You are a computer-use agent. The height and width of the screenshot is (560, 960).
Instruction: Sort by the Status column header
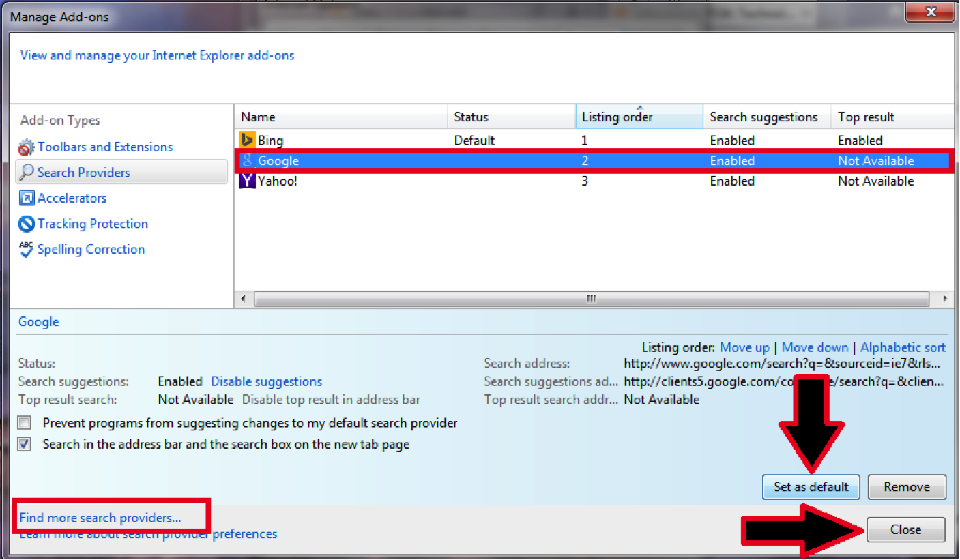[x=511, y=117]
